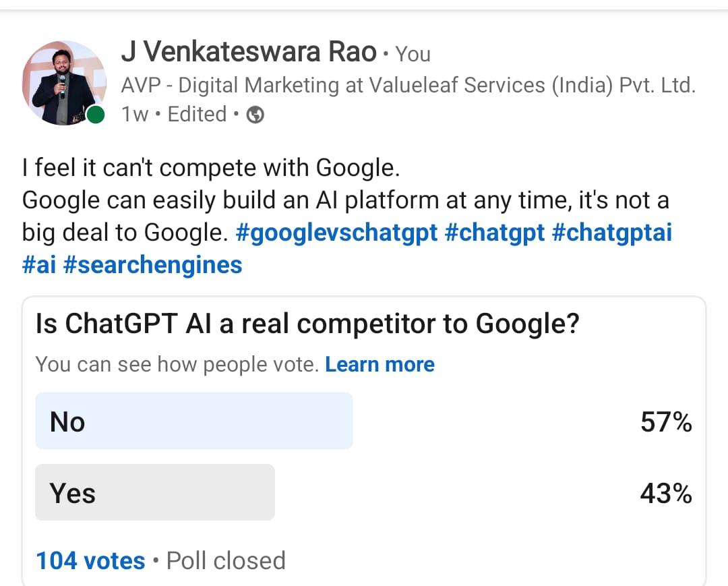Click Learn more about poll voting

point(380,364)
